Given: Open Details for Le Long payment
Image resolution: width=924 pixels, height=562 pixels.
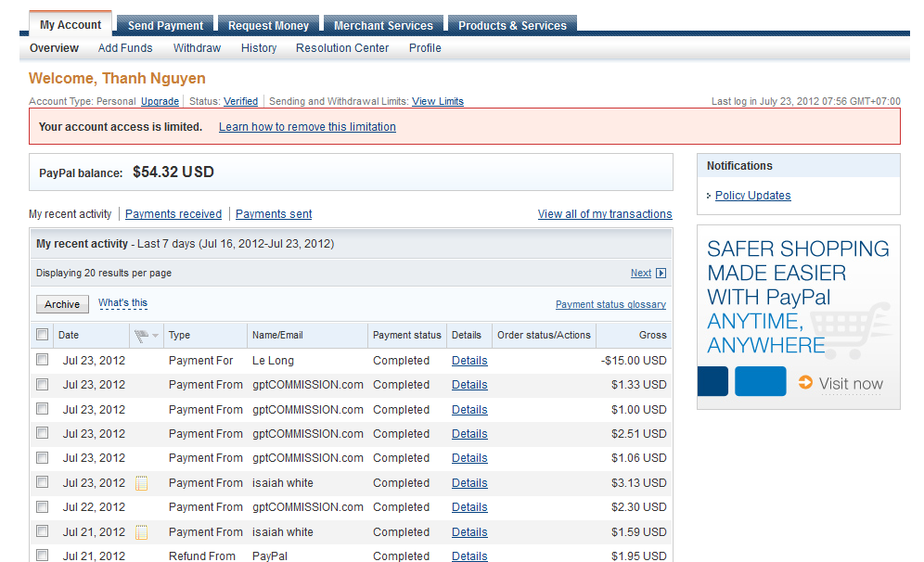Looking at the screenshot, I should (469, 361).
